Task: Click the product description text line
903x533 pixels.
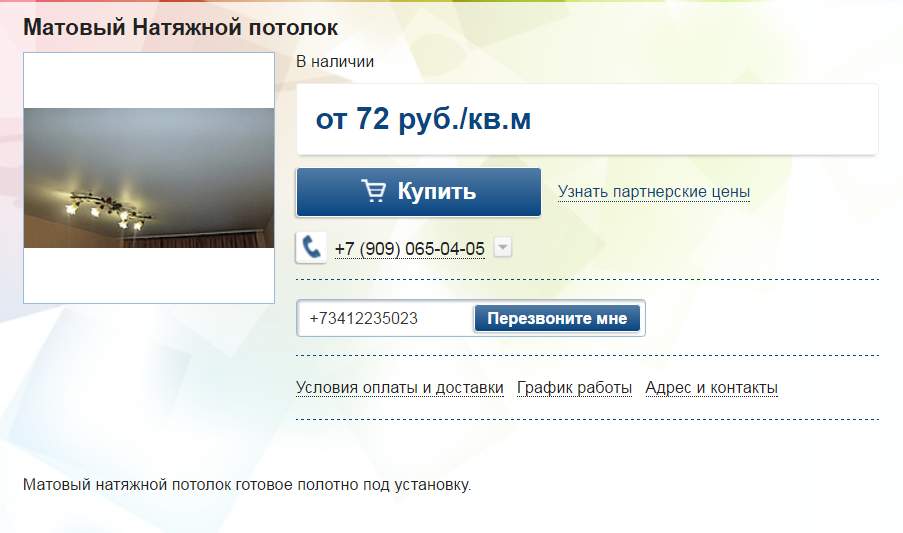Action: pos(247,485)
